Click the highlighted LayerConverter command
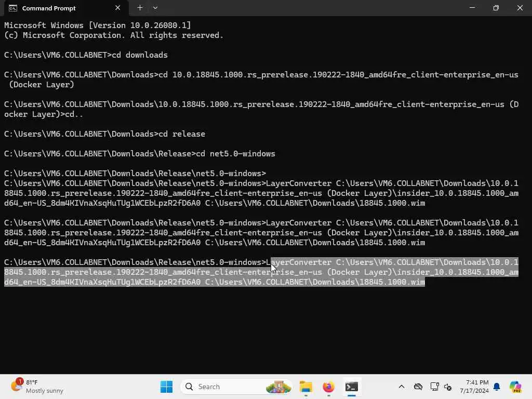Viewport: 532px width, 399px height. pos(261,272)
